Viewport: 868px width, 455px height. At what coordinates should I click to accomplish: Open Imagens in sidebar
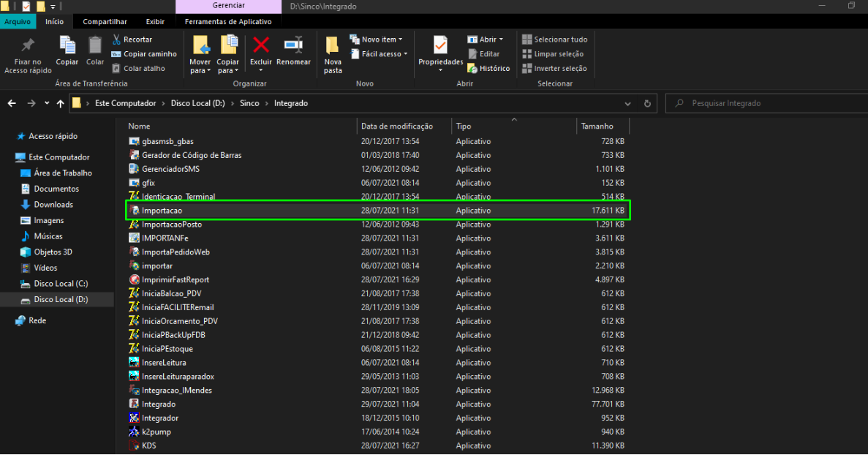tap(42, 220)
